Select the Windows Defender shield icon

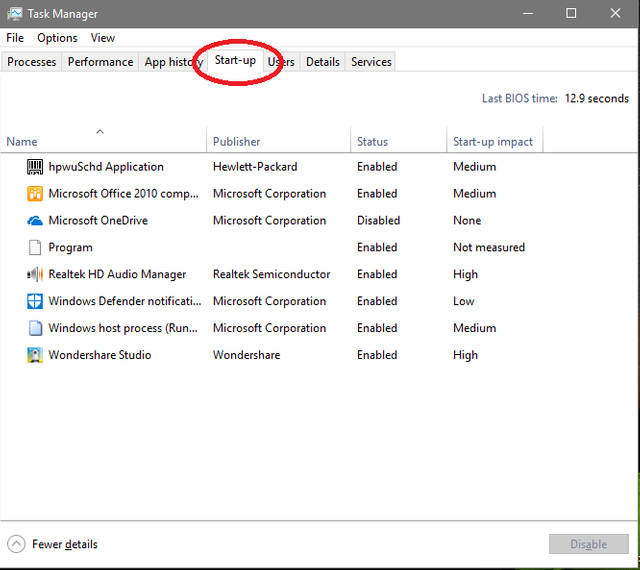pyautogui.click(x=34, y=302)
